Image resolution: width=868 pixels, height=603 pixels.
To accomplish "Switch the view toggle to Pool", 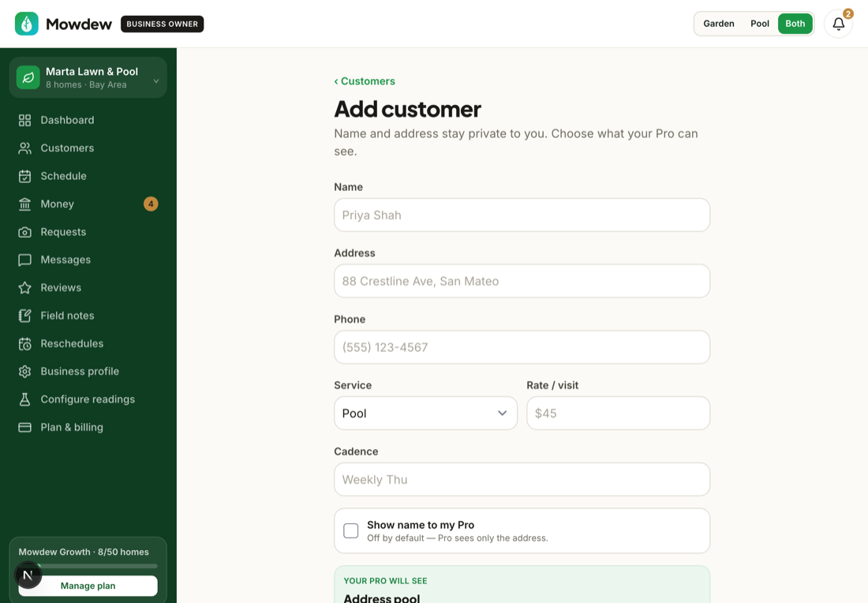I will pyautogui.click(x=759, y=24).
